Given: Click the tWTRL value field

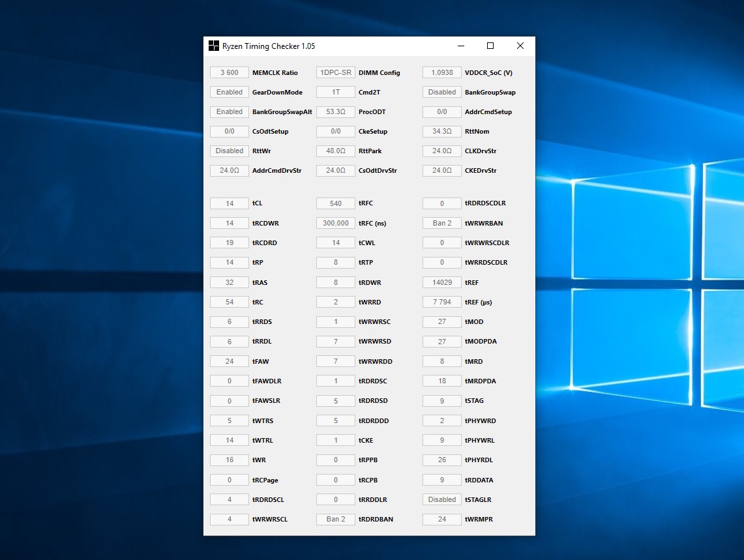Looking at the screenshot, I should tap(230, 440).
